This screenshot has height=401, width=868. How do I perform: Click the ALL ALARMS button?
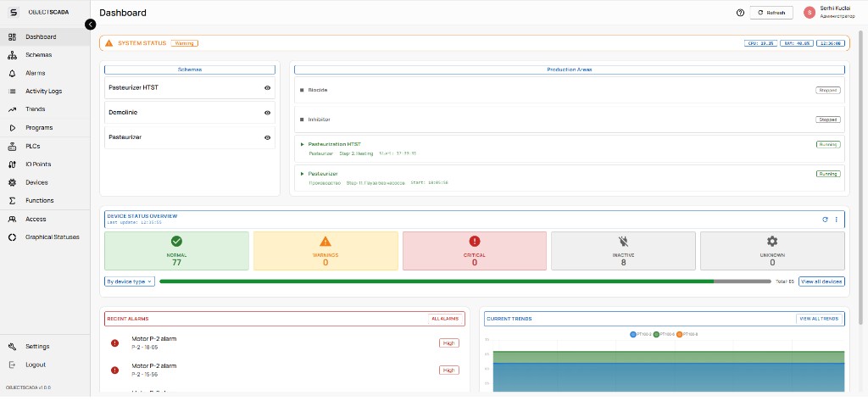[445, 319]
